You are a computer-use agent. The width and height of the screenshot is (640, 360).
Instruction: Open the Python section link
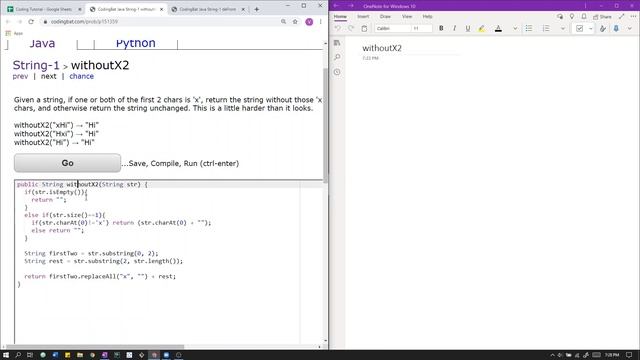(136, 43)
